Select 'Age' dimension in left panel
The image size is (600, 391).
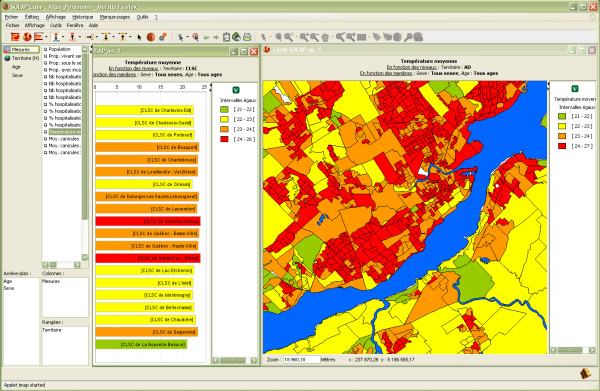(x=16, y=67)
